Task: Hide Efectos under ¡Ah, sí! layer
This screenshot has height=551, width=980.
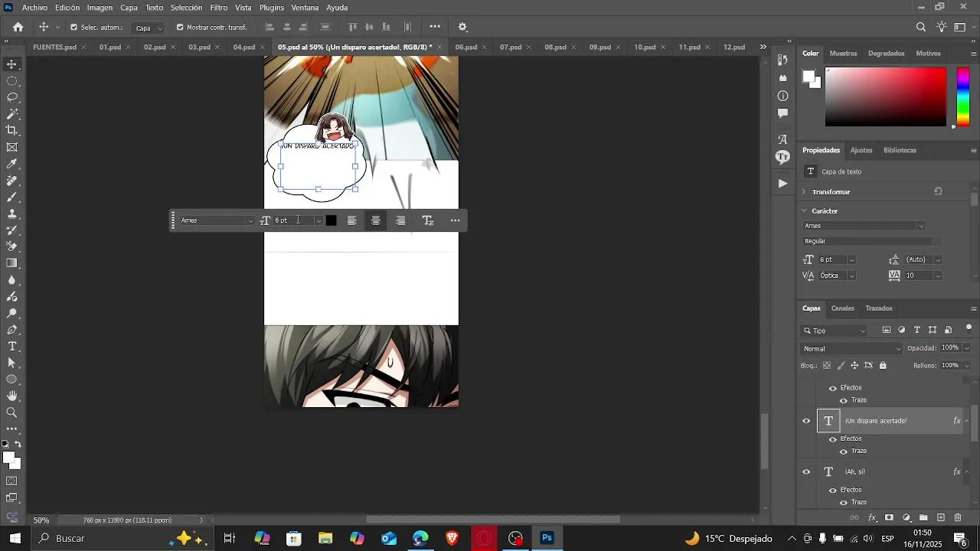Action: coord(833,491)
